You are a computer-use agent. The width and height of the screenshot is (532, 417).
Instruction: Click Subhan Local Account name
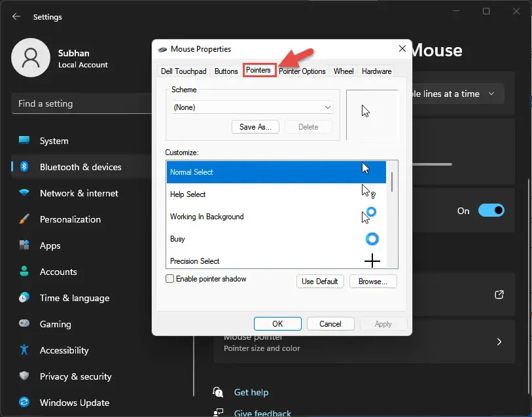point(83,59)
